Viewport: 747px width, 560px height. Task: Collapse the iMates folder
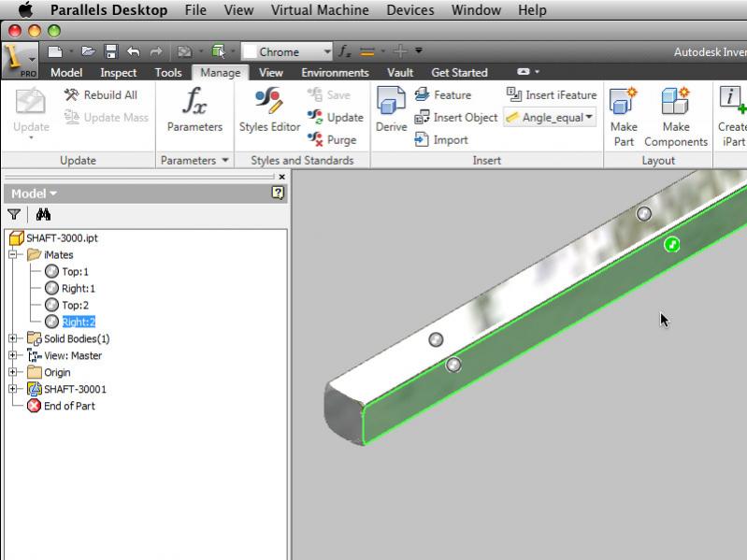click(13, 255)
